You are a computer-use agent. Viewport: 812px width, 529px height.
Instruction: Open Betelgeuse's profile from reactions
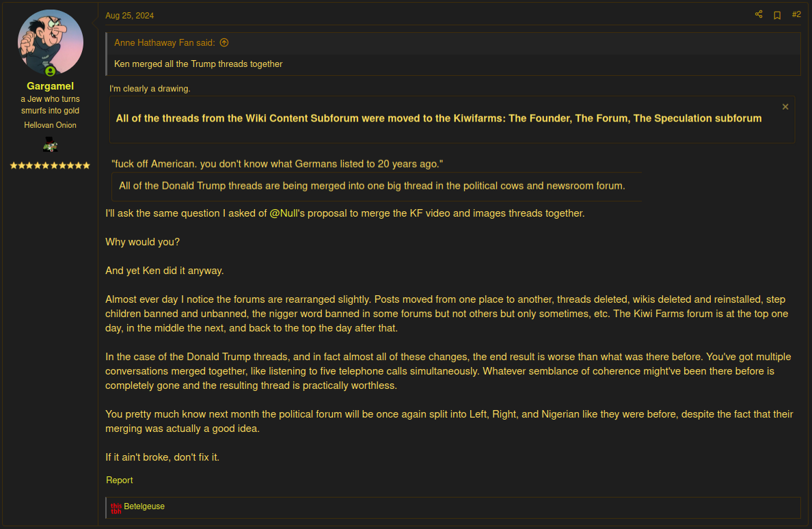tap(144, 506)
